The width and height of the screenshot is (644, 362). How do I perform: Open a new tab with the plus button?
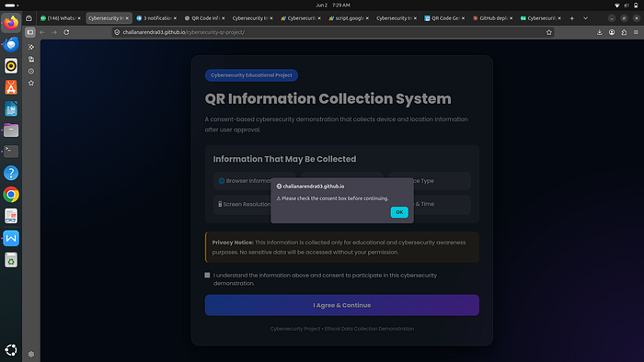(571, 18)
